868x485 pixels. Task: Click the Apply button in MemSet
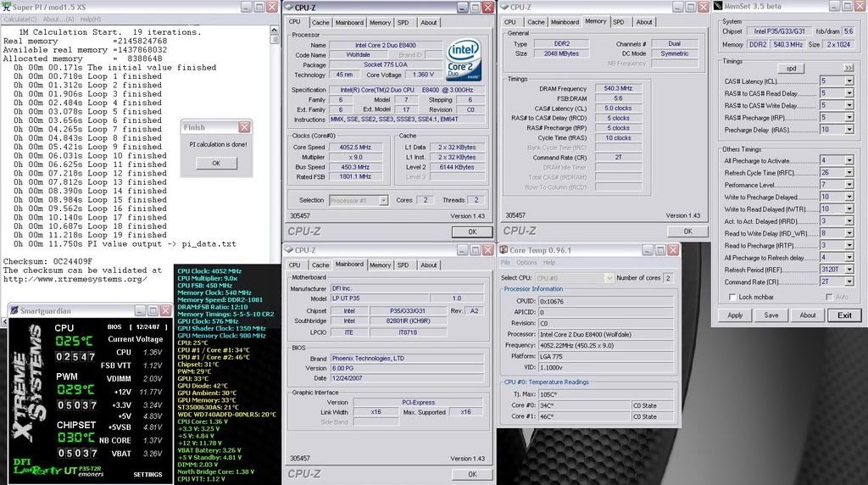coord(735,315)
